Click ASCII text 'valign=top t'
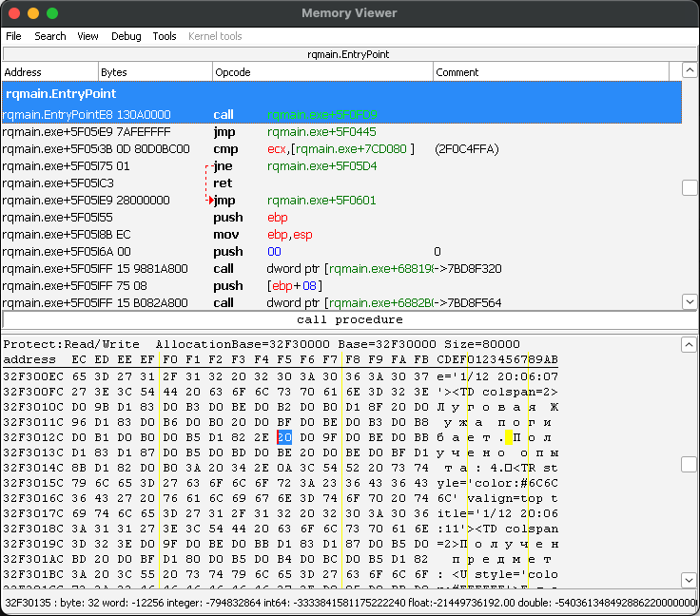Image resolution: width=700 pixels, height=616 pixels. pyautogui.click(x=513, y=498)
